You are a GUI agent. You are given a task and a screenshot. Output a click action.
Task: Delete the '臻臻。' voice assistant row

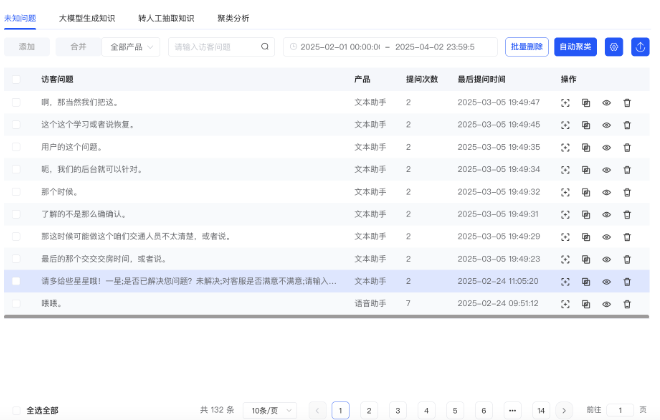(x=627, y=303)
